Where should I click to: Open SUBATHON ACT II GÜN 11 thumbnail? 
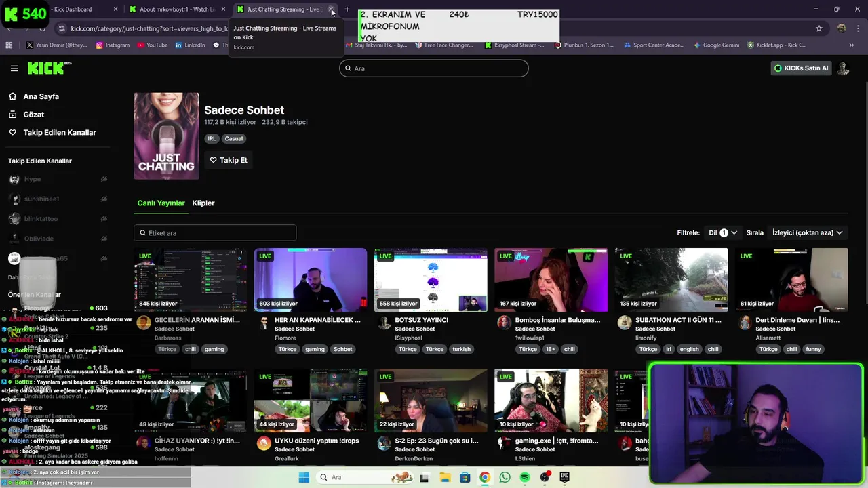671,280
